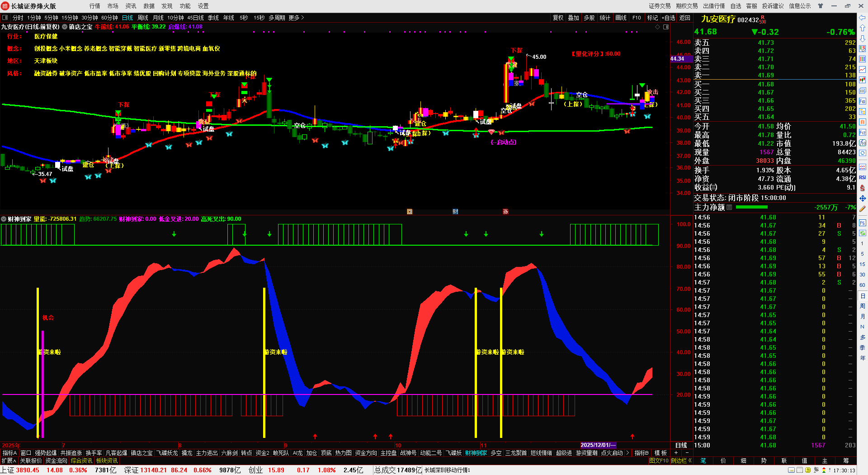868x475 pixels.
Task: Open the 功能 menu
Action: click(x=185, y=6)
